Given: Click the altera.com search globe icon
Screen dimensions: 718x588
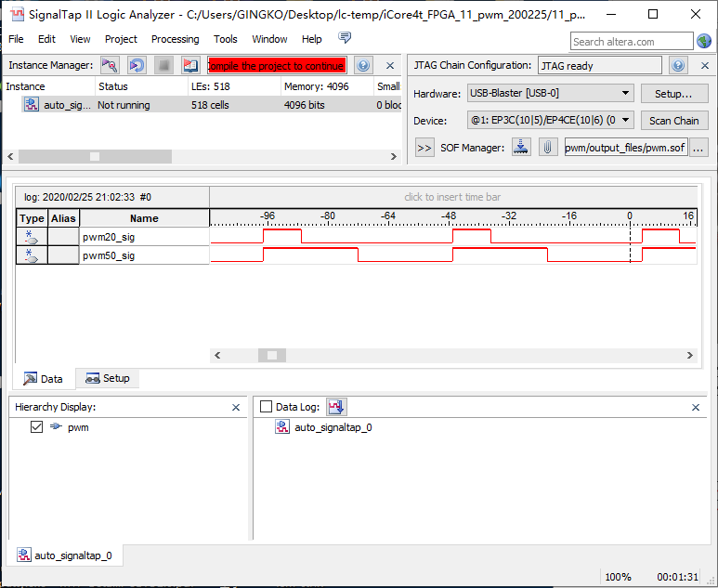Looking at the screenshot, I should click(x=704, y=41).
